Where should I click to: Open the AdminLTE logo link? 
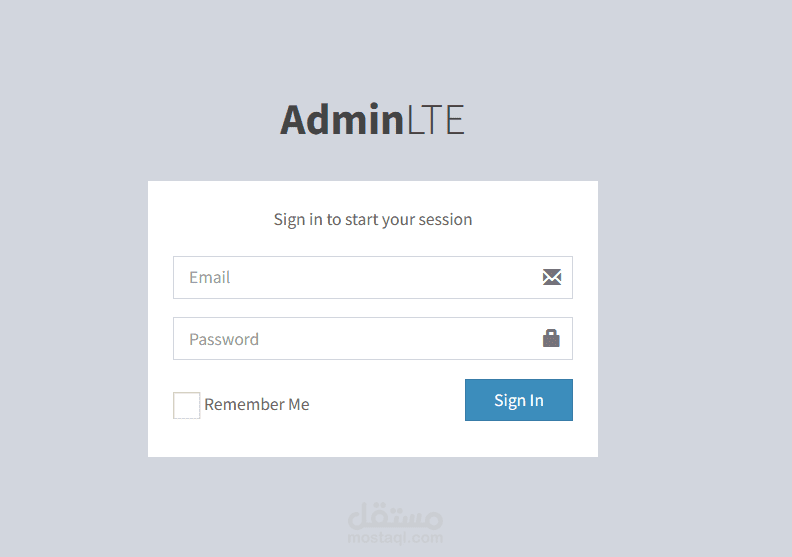tap(372, 120)
